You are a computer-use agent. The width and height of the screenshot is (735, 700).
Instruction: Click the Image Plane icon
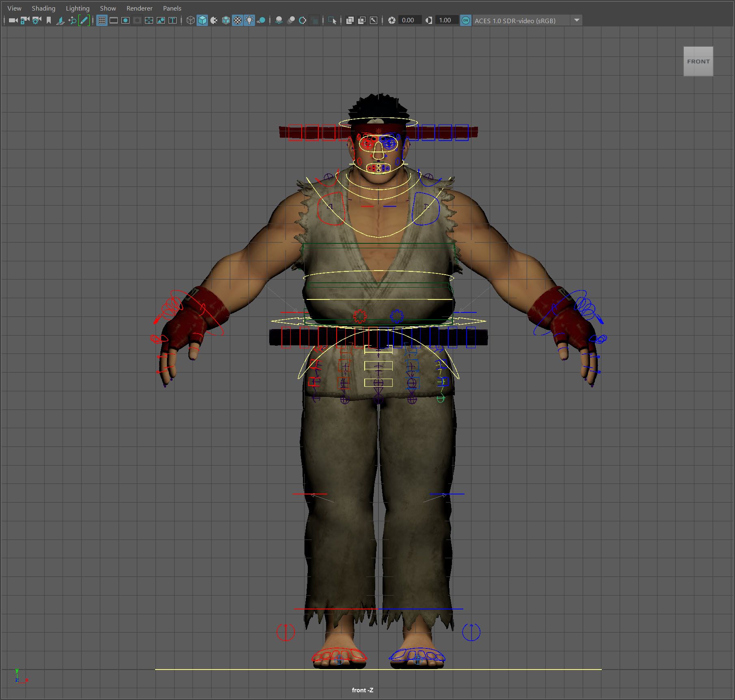[x=61, y=20]
